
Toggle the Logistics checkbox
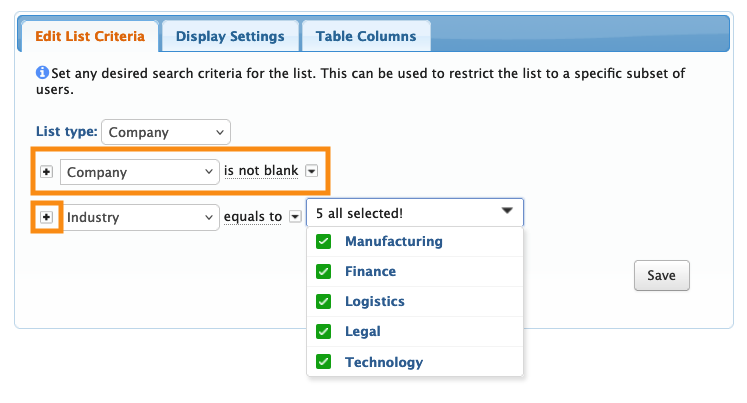[323, 302]
